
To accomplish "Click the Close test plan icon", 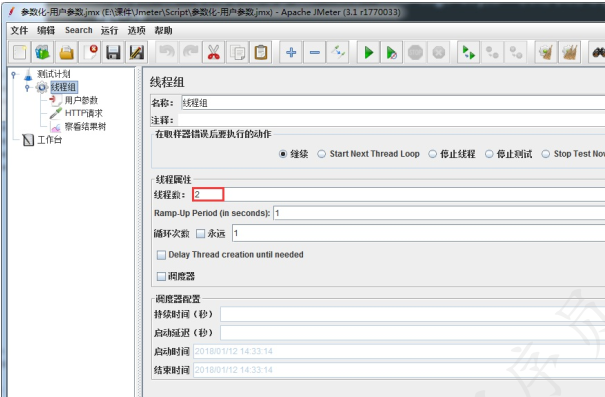I will click(90, 52).
